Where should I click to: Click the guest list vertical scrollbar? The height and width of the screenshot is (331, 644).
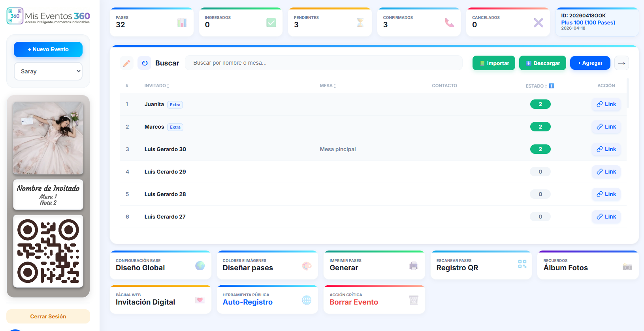click(x=627, y=94)
